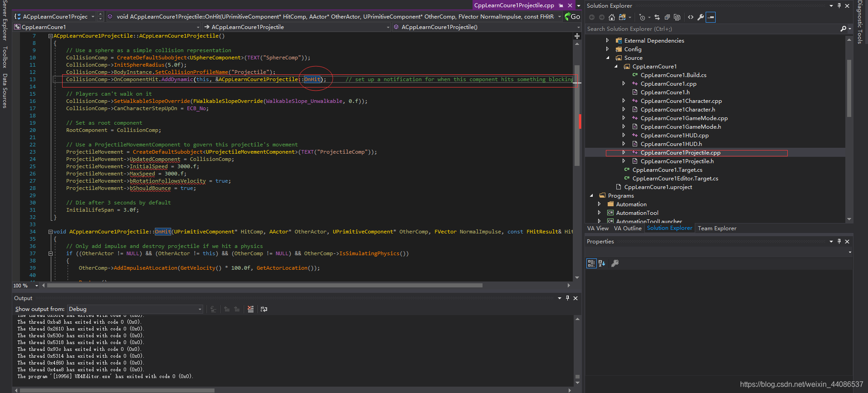
Task: Open the Data Sources side tab
Action: [x=5, y=91]
